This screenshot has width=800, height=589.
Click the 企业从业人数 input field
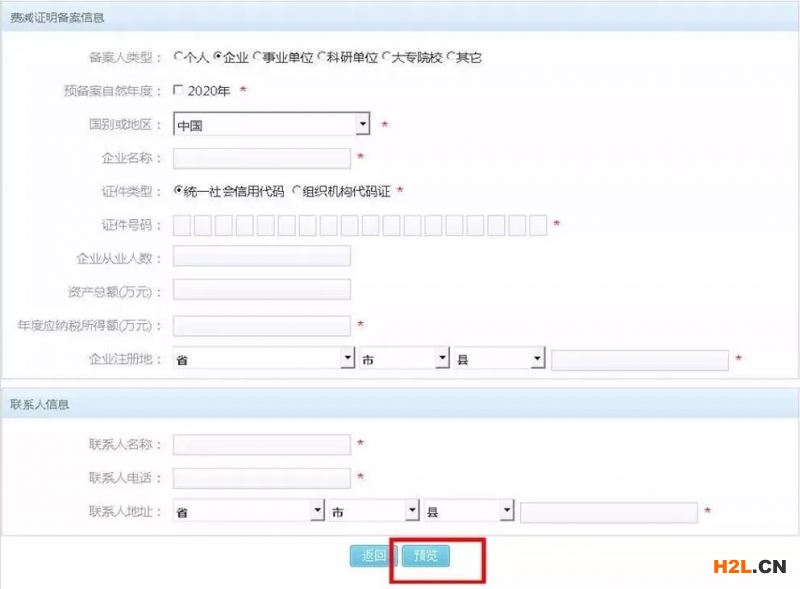pos(262,257)
